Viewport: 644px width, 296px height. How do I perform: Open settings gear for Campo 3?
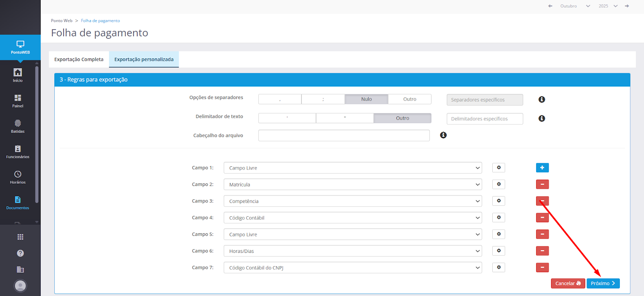499,201
